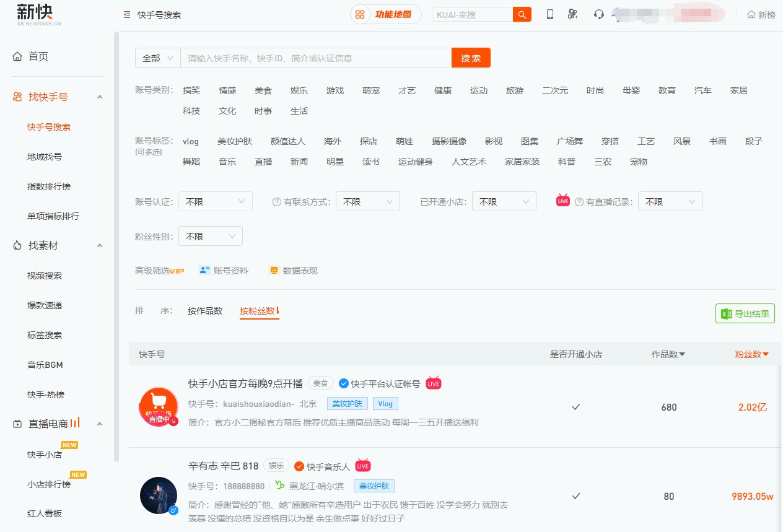
Task: Toggle the 颜值达人 account tag
Action: point(288,141)
